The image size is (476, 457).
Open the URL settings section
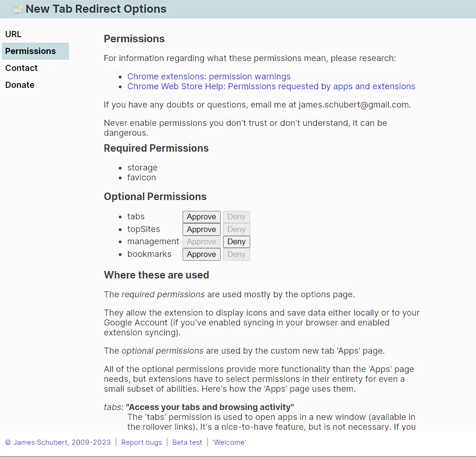(13, 34)
